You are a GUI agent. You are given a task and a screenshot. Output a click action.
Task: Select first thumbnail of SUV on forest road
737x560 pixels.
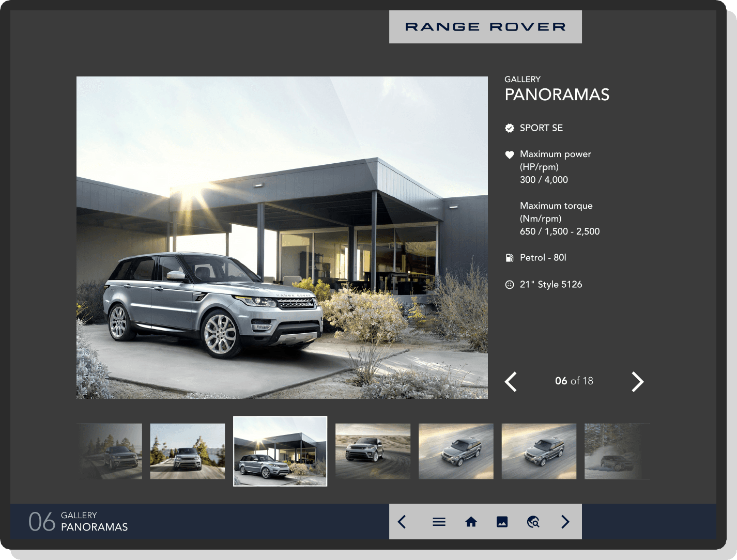coord(109,451)
